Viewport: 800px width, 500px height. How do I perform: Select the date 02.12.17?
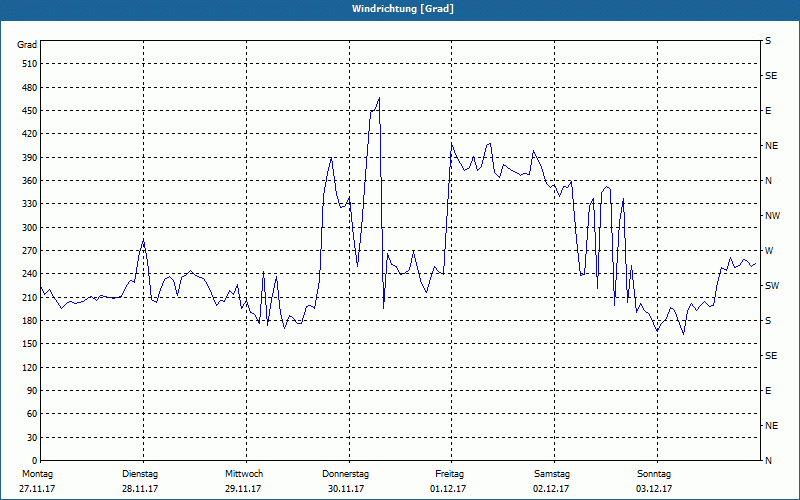click(x=551, y=489)
